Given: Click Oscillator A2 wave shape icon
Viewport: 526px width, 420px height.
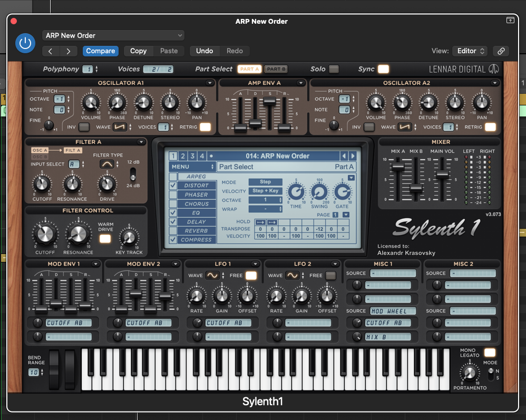Looking at the screenshot, I should click(x=405, y=127).
